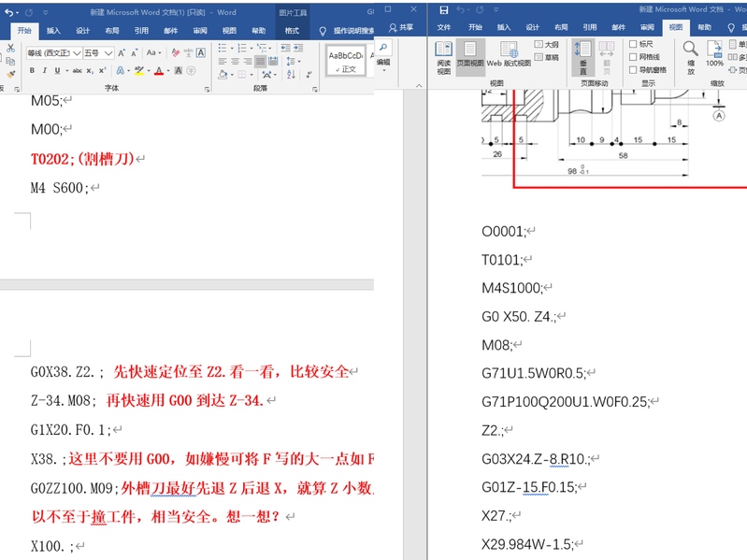Toggle the Gridlines (网格线) checkbox
Viewport: 747px width, 560px height.
(634, 57)
